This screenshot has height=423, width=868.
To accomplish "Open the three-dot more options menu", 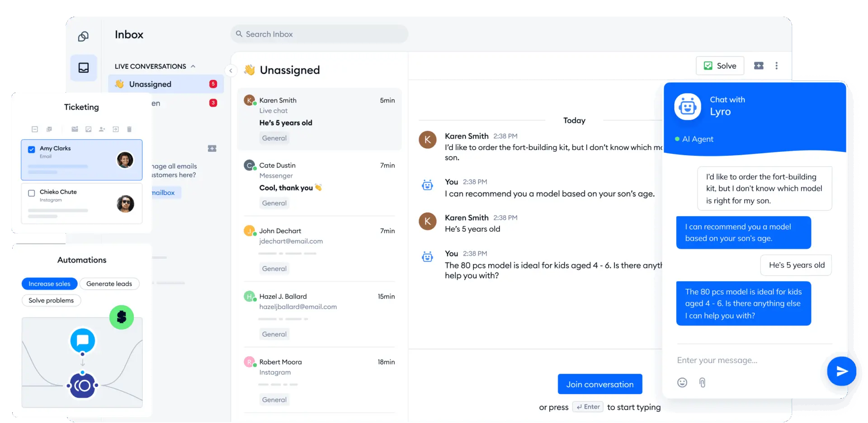I will (x=776, y=66).
